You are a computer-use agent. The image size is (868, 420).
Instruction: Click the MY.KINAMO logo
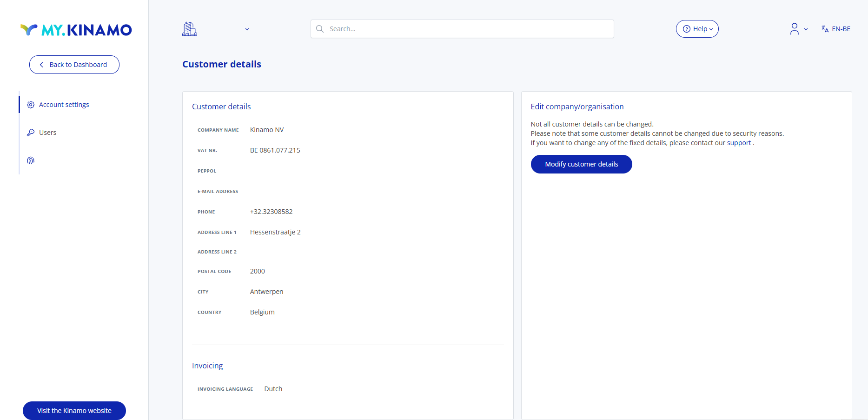point(76,30)
